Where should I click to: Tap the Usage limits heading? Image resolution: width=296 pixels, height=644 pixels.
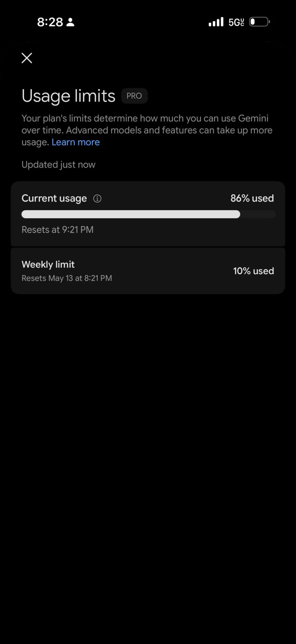tap(68, 96)
